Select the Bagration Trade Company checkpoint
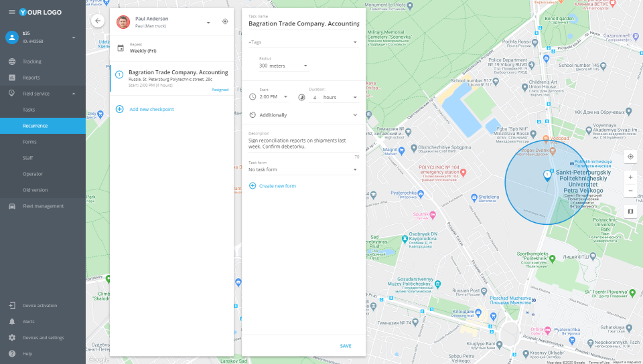 (x=172, y=78)
